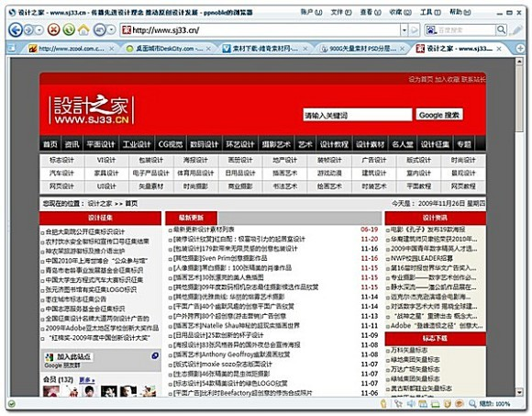Click the shield security icon in status bar

click(448, 403)
